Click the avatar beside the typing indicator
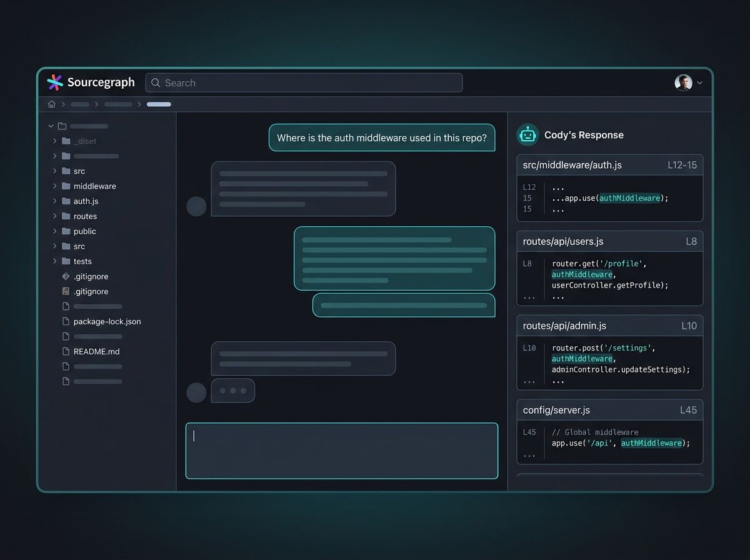 (196, 392)
